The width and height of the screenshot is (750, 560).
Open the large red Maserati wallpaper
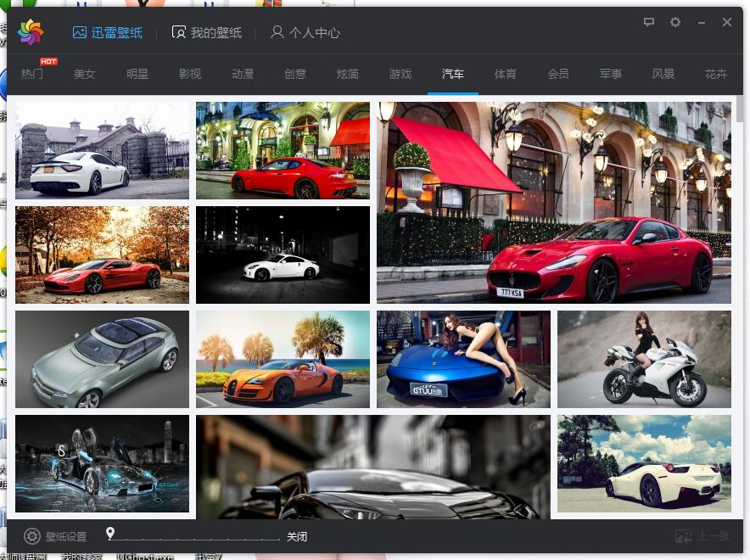click(x=553, y=202)
